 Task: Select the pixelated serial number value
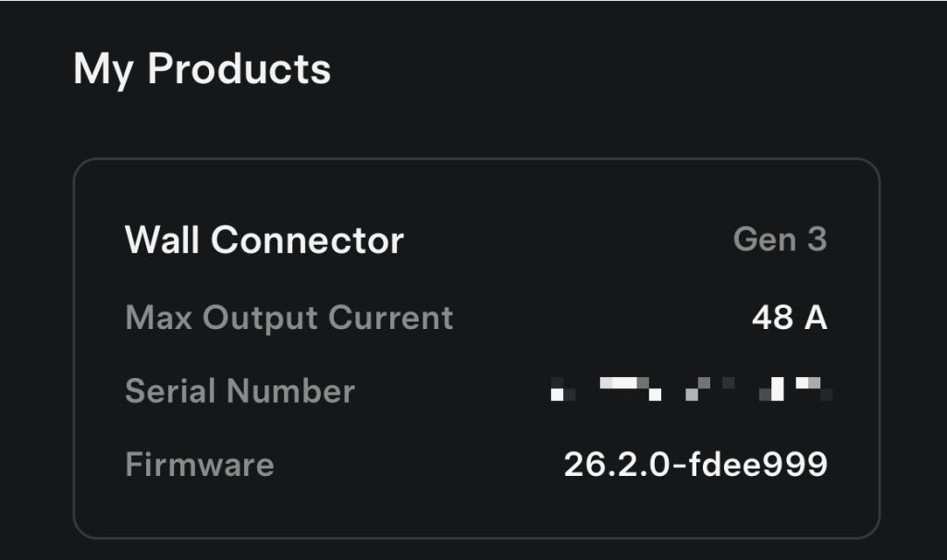pyautogui.click(x=692, y=390)
